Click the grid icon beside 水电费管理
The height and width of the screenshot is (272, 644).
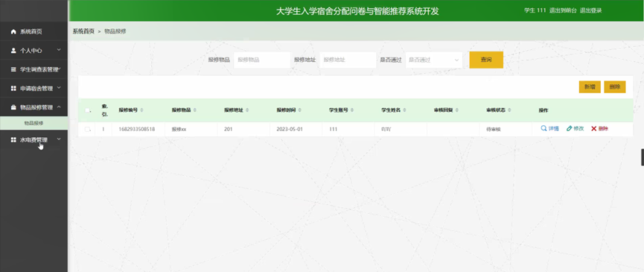[13, 139]
